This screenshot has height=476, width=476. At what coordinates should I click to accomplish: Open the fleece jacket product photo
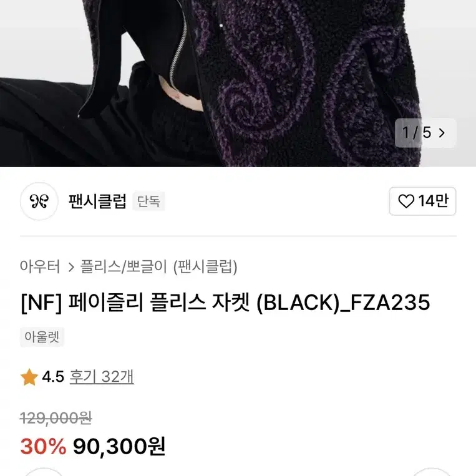(x=238, y=83)
